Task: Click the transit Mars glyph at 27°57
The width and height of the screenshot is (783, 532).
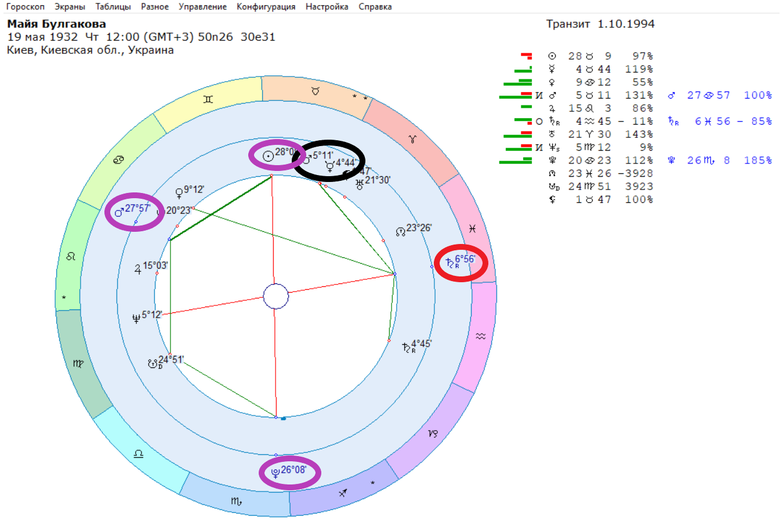Action: [119, 212]
